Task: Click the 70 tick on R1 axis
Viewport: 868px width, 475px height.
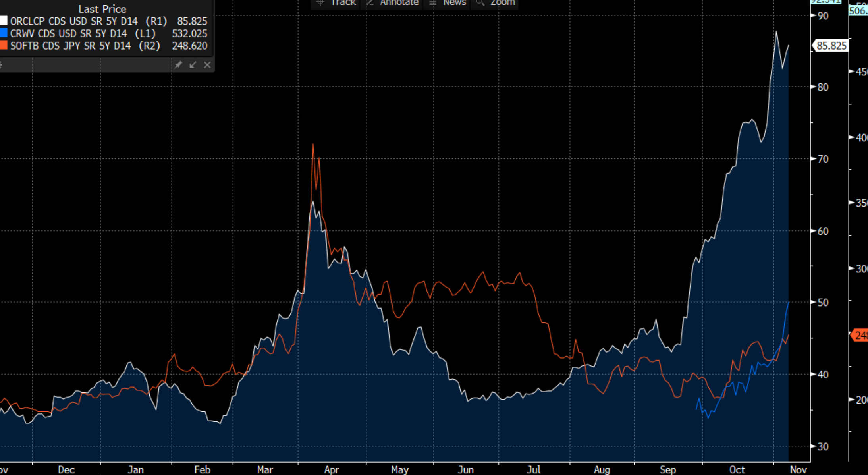Action: tap(823, 159)
